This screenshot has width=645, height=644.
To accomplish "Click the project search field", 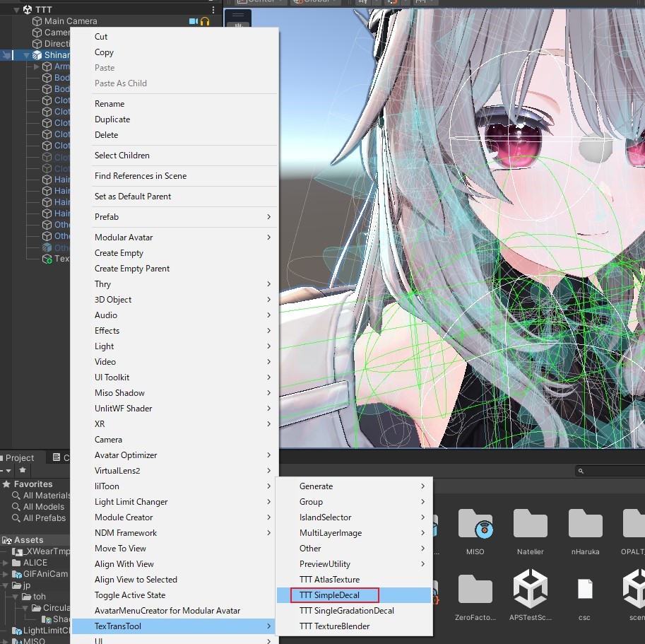I will (x=610, y=471).
